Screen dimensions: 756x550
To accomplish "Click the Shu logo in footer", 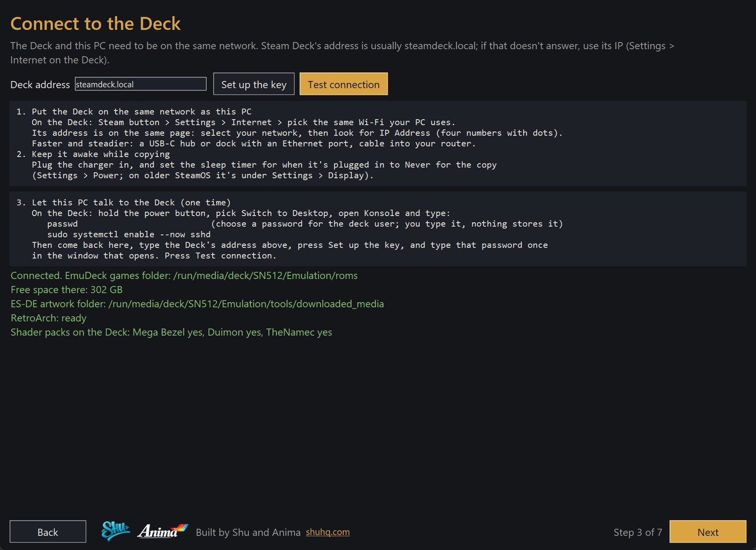I will [115, 531].
